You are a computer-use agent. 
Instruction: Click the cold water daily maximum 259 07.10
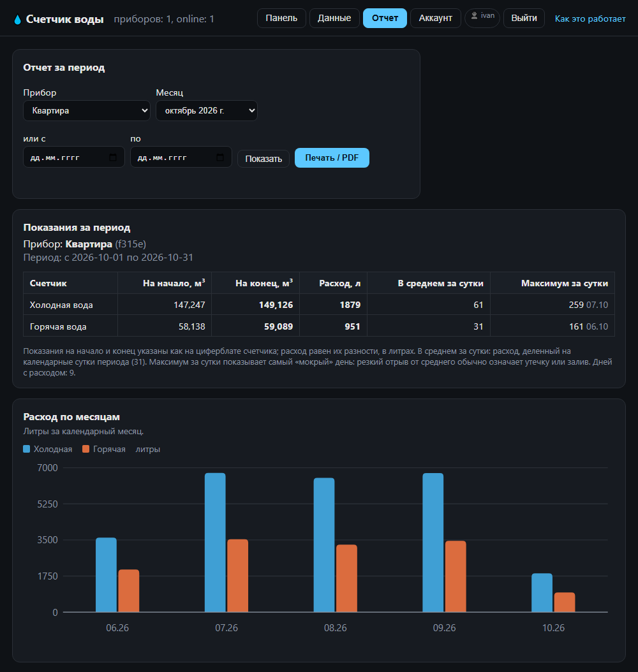[588, 305]
